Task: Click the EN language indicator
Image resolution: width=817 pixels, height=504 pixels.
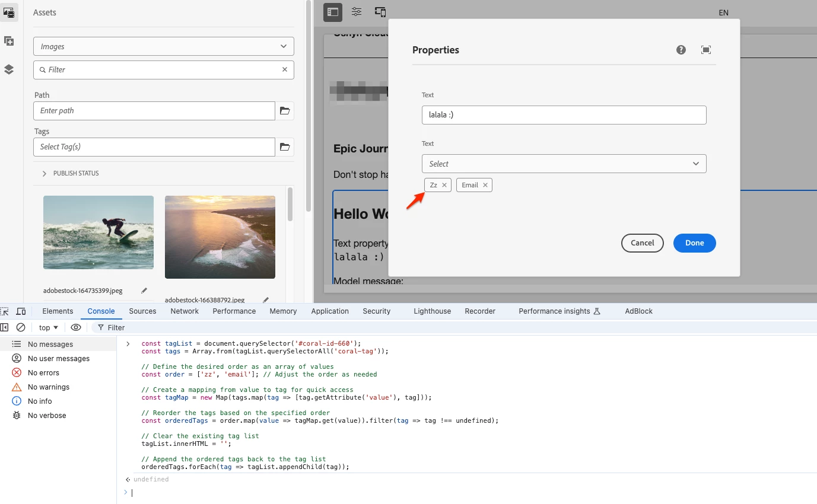Action: point(723,12)
